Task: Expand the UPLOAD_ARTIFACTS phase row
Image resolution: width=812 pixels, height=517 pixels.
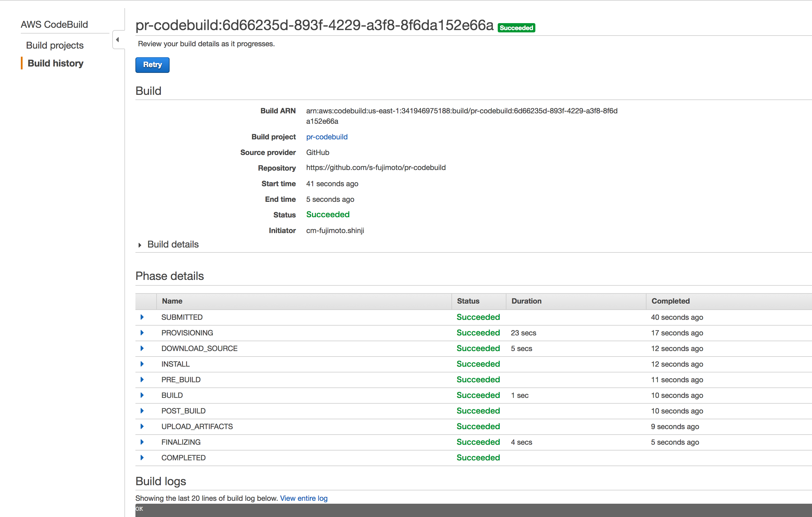Action: (x=142, y=426)
